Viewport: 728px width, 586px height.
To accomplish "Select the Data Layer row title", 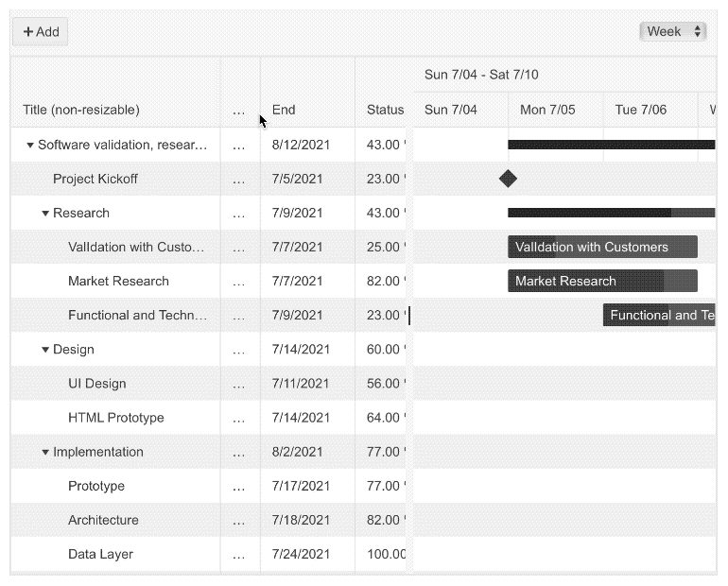I will click(x=101, y=554).
